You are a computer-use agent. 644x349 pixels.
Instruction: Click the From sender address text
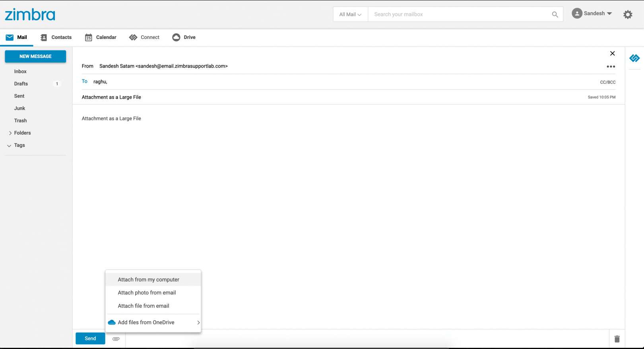[x=163, y=66]
